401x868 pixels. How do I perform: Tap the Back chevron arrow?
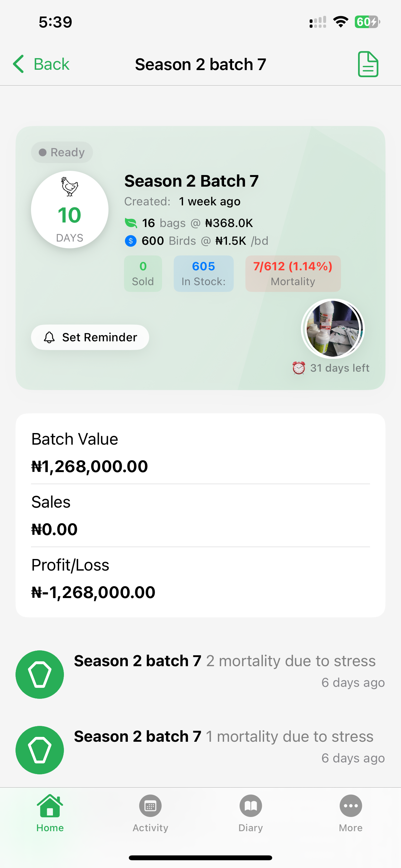19,64
